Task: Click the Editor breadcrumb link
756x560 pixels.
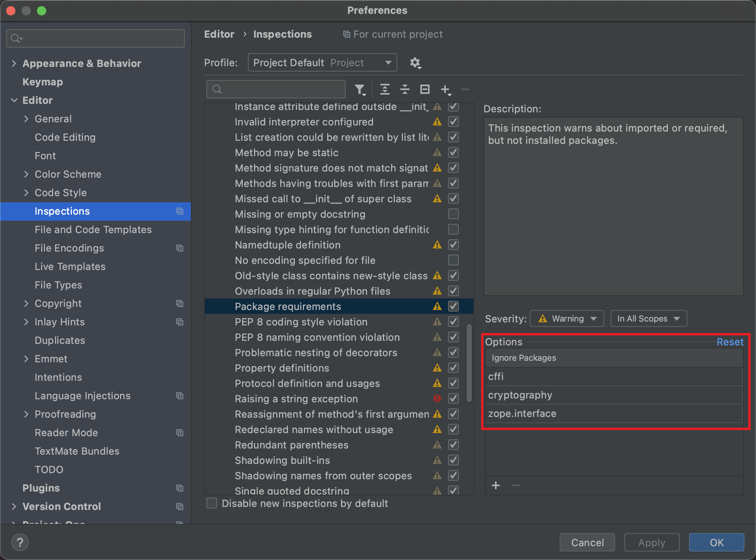Action: (219, 34)
